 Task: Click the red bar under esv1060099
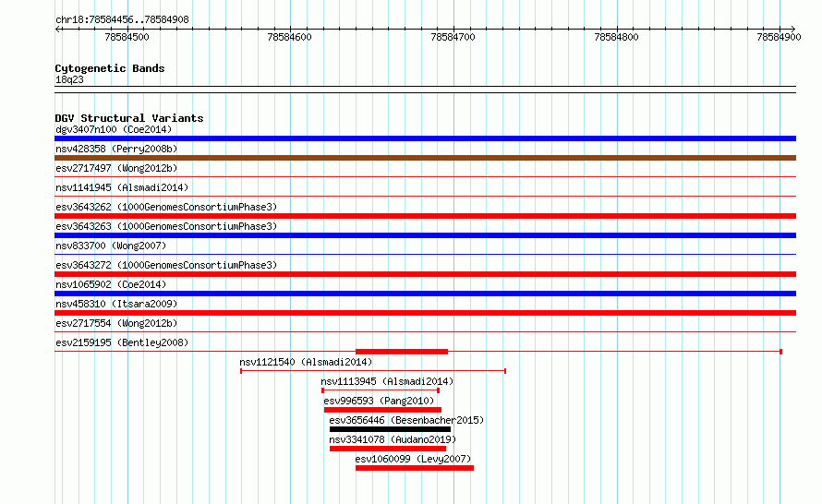click(415, 468)
